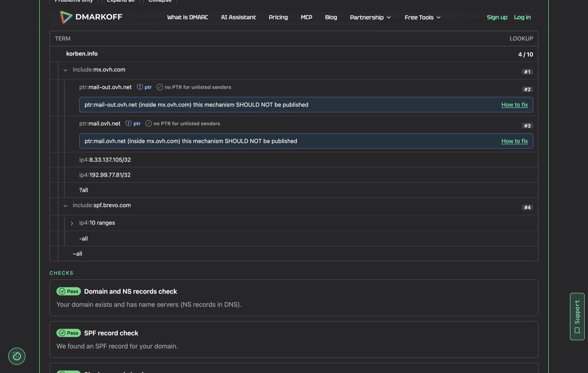Click lookup badge #1
Image resolution: width=588 pixels, height=373 pixels.
[x=527, y=72]
